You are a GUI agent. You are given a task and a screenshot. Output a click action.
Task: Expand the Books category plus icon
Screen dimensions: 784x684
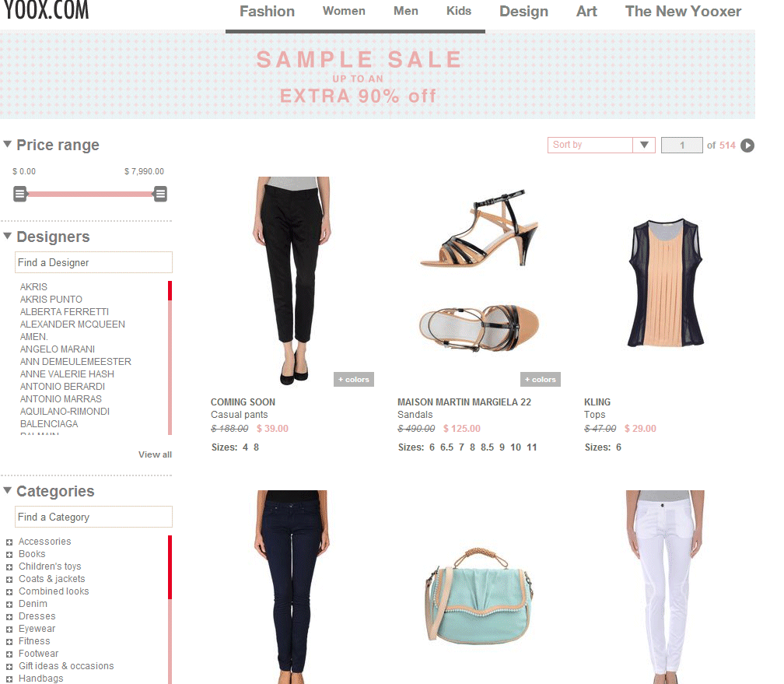point(9,554)
